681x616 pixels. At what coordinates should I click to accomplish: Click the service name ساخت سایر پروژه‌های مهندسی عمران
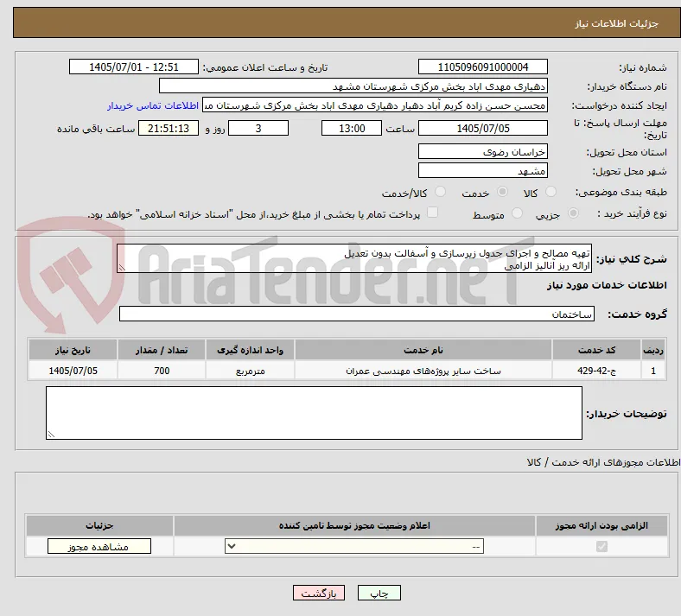(423, 371)
